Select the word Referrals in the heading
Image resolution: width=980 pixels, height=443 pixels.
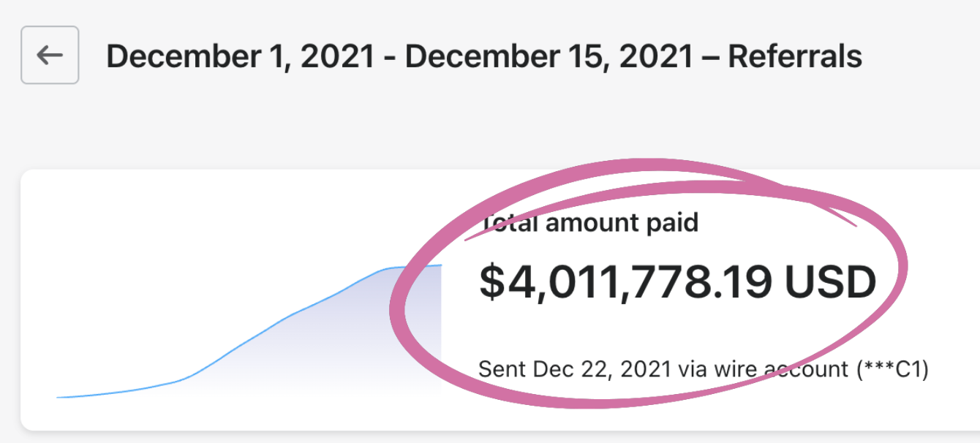click(794, 56)
